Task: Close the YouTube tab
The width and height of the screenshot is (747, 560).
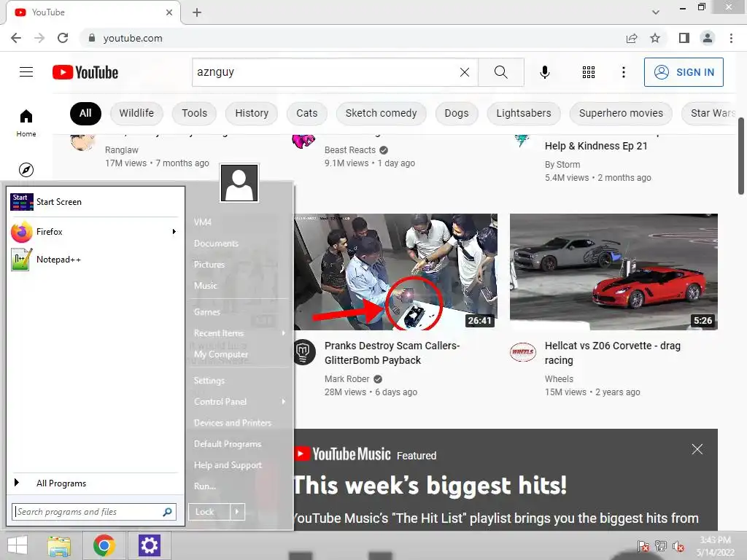Action: click(x=169, y=12)
